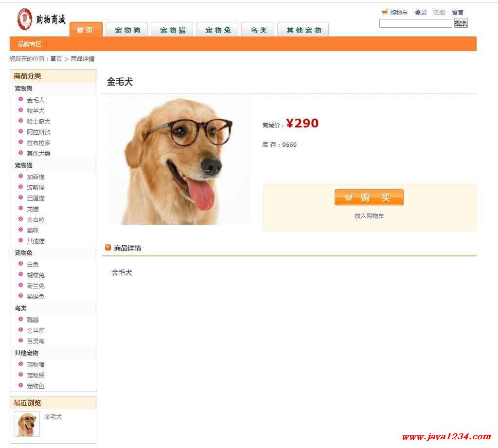Open the 注册 register link
Viewport: 498px width, 448px height.
(439, 12)
